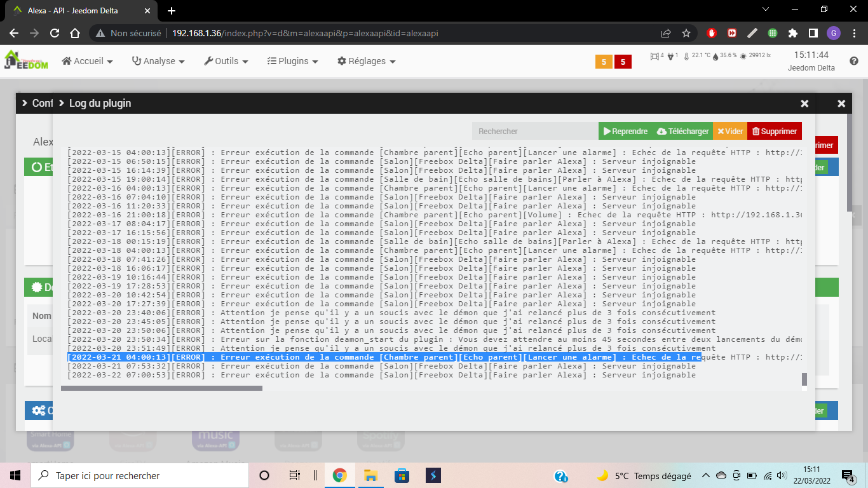
Task: Reload the page with the refresh icon
Action: tap(55, 33)
